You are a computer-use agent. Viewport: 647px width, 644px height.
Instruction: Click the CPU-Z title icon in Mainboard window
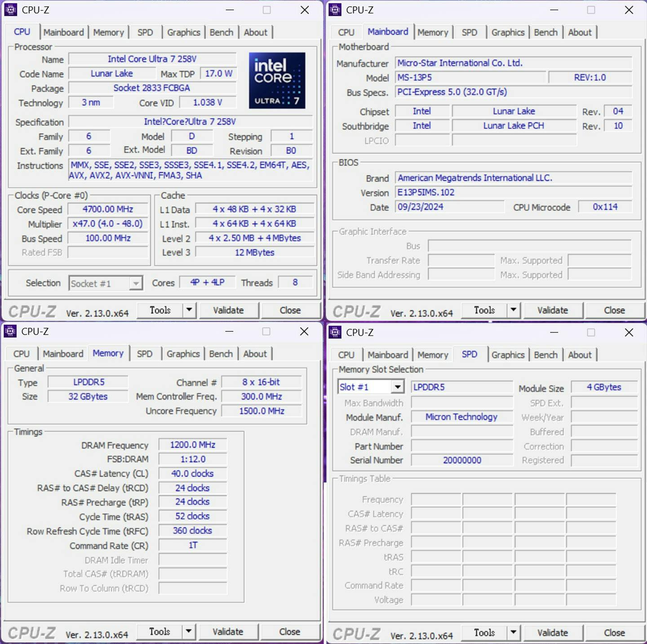point(335,10)
